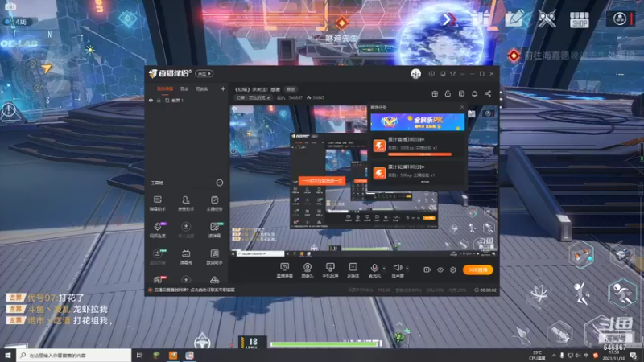Toggle the preview eye icon in bottom bar
Viewport: 644px width, 362px height.
440,269
